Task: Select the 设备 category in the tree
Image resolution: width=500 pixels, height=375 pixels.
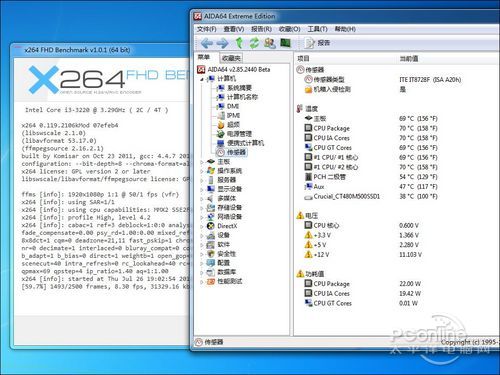Action: [218, 235]
